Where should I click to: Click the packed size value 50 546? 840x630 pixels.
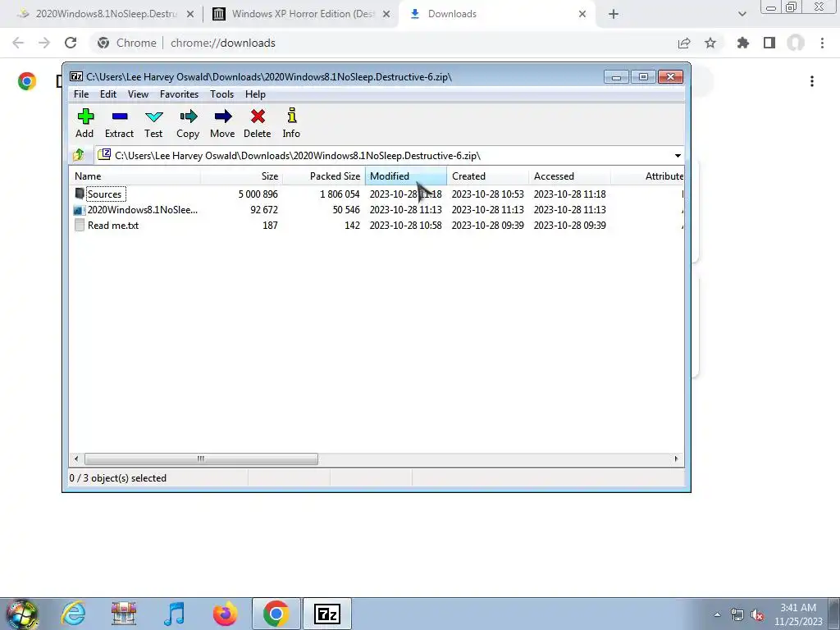point(346,210)
